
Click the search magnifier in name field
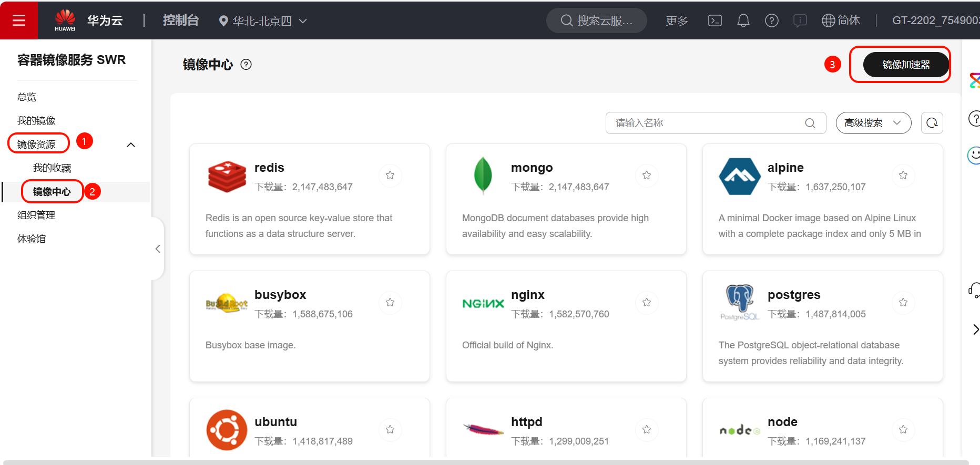coord(810,123)
